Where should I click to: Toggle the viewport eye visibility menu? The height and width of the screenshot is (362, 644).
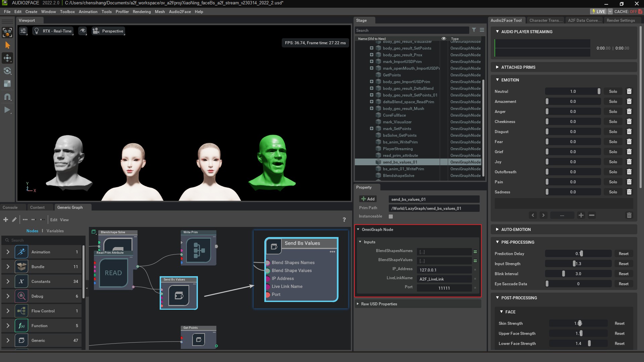pos(83,31)
